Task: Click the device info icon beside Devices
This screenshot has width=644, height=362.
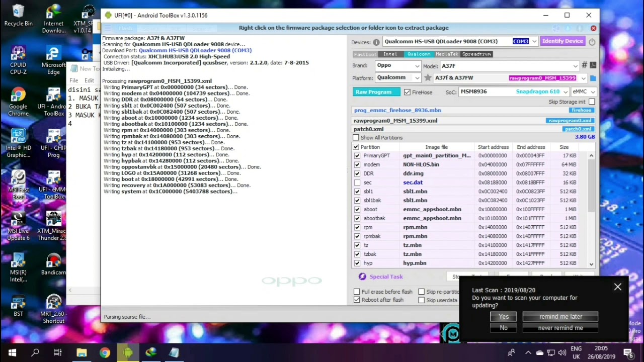Action: point(376,42)
